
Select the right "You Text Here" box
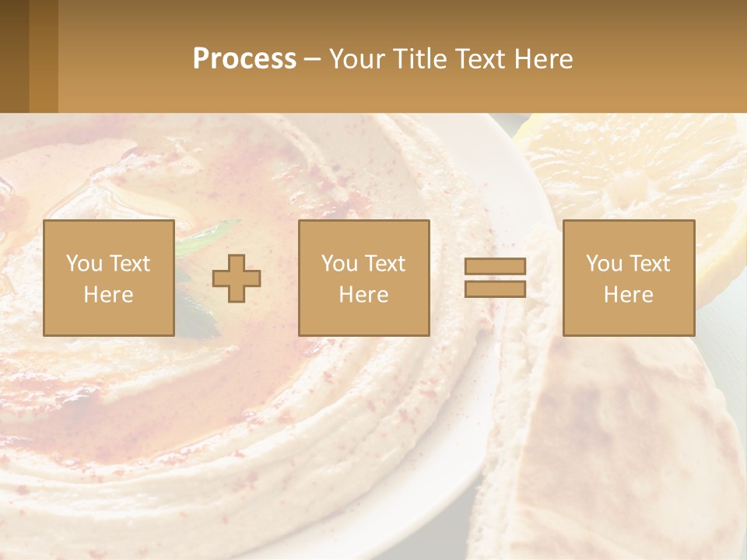[x=629, y=278]
